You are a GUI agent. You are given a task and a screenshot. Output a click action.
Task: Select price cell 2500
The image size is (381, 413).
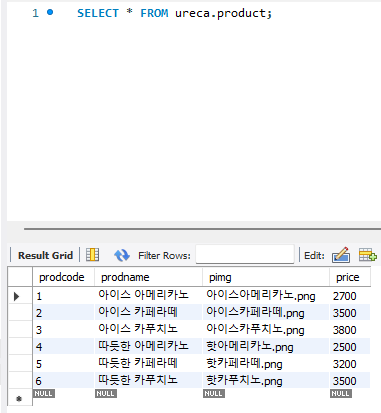point(350,347)
